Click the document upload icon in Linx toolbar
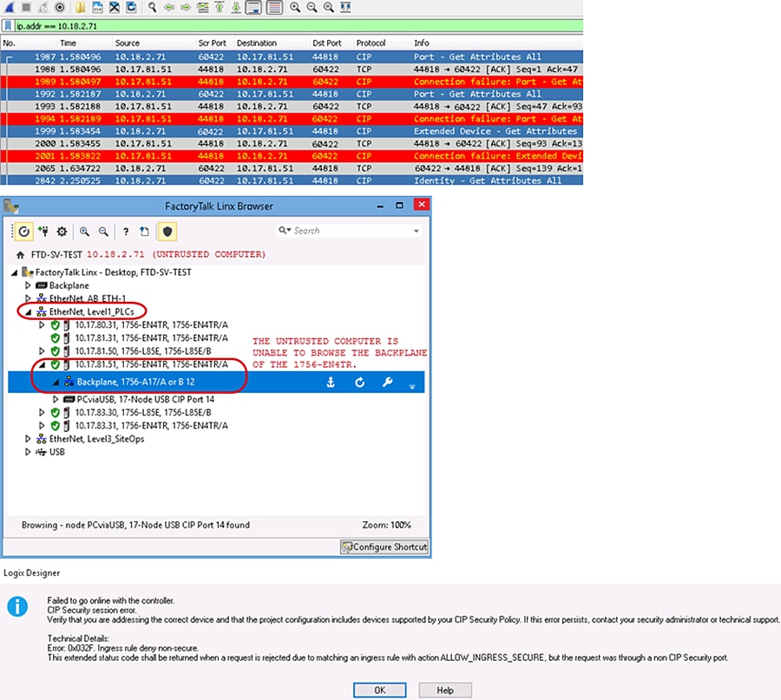 pos(144,232)
